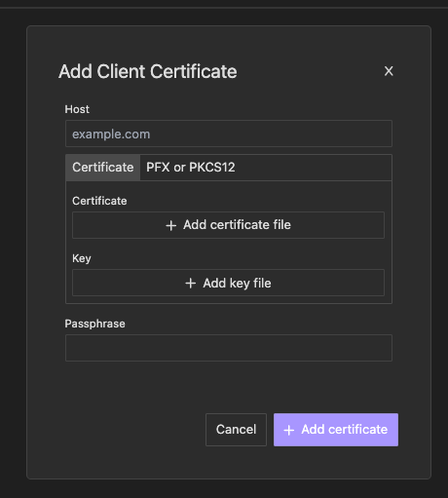Image resolution: width=448 pixels, height=498 pixels.
Task: Focus the Passphrase input field
Action: click(229, 348)
